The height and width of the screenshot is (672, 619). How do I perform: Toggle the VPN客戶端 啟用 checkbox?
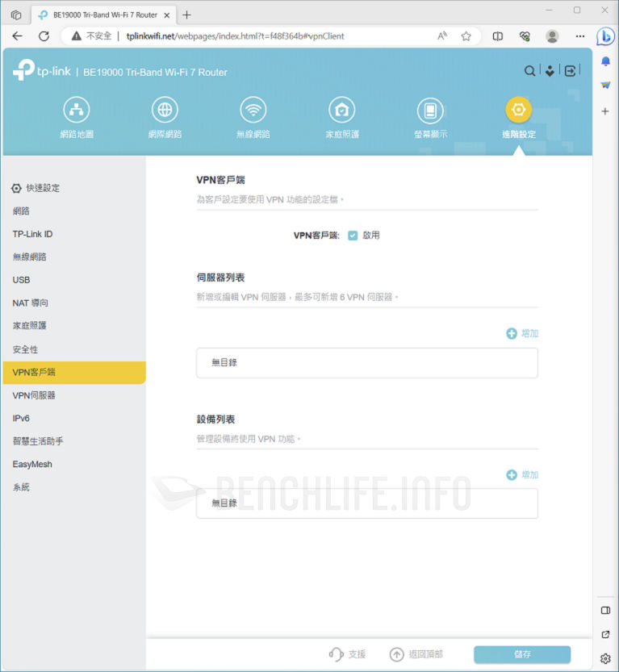(x=353, y=236)
